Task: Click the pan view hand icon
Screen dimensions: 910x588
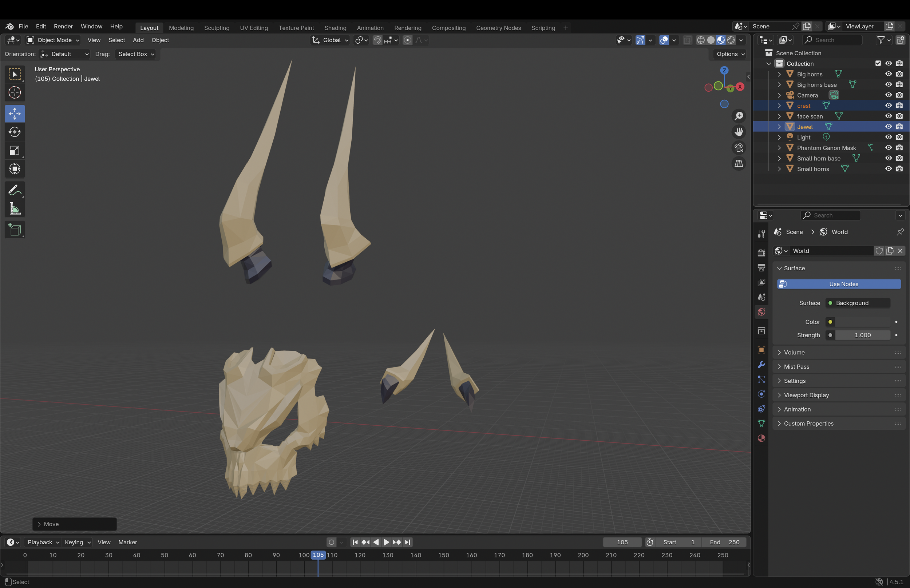Action: [x=739, y=132]
